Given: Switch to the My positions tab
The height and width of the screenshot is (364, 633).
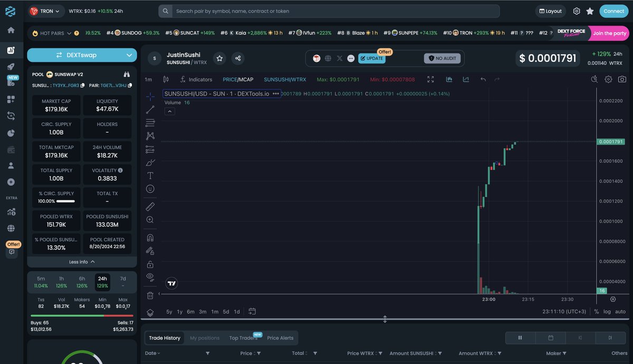Looking at the screenshot, I should click(205, 338).
